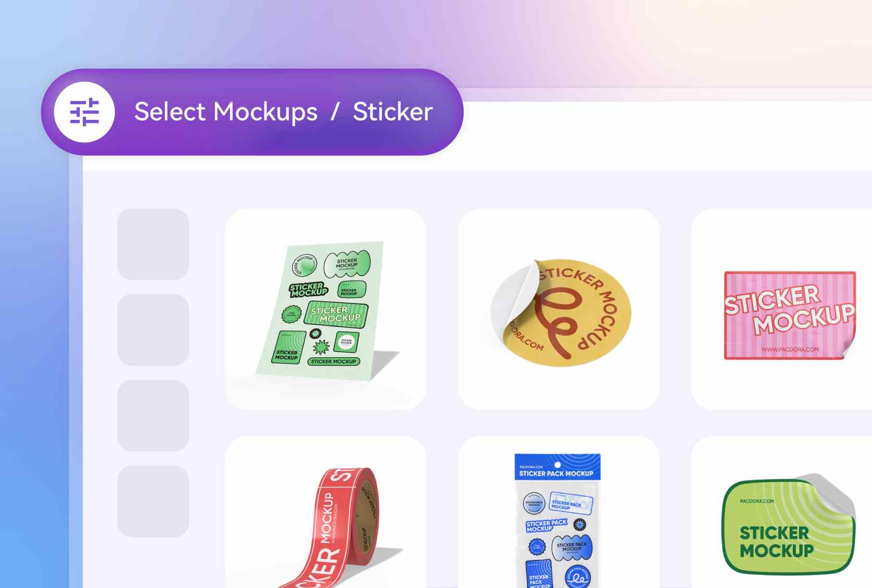This screenshot has width=872, height=588.
Task: Open the blue sticker pack bag mockup
Action: click(x=559, y=512)
